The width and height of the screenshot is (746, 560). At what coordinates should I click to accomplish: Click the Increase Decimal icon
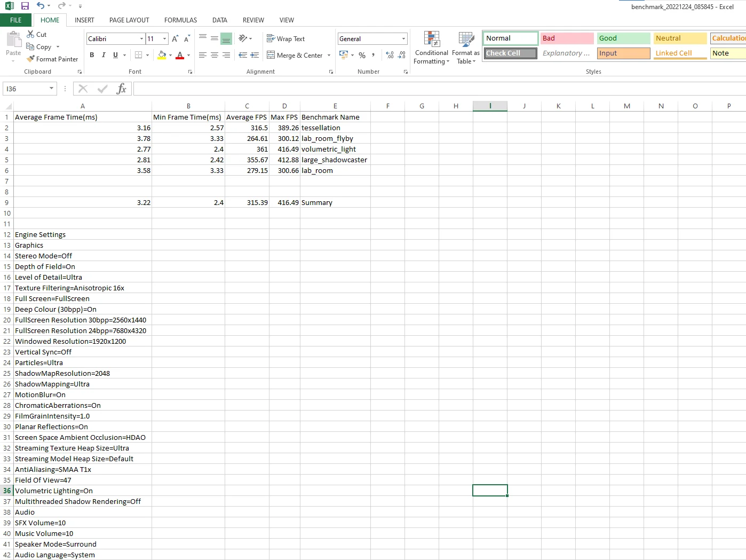[390, 55]
